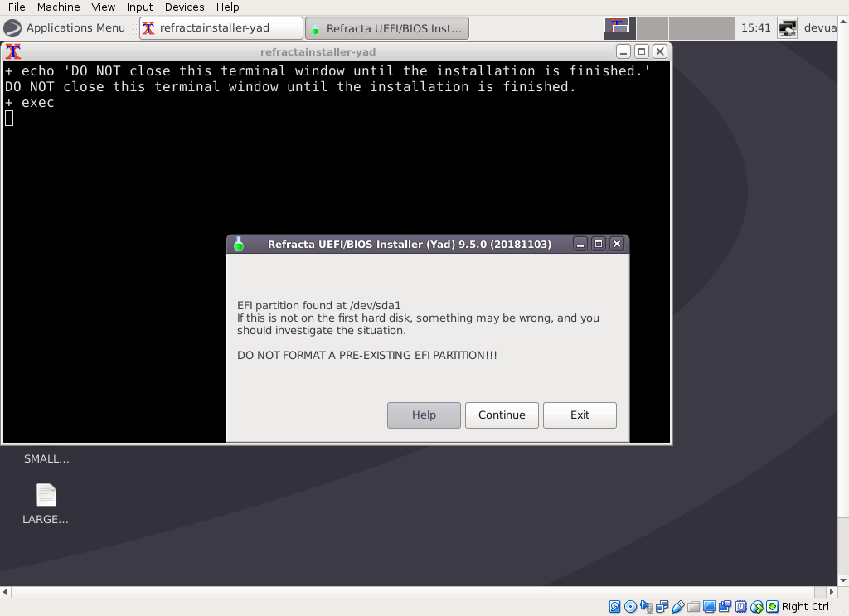
Task: Click the shared folders icon in status bar
Action: coord(693,607)
